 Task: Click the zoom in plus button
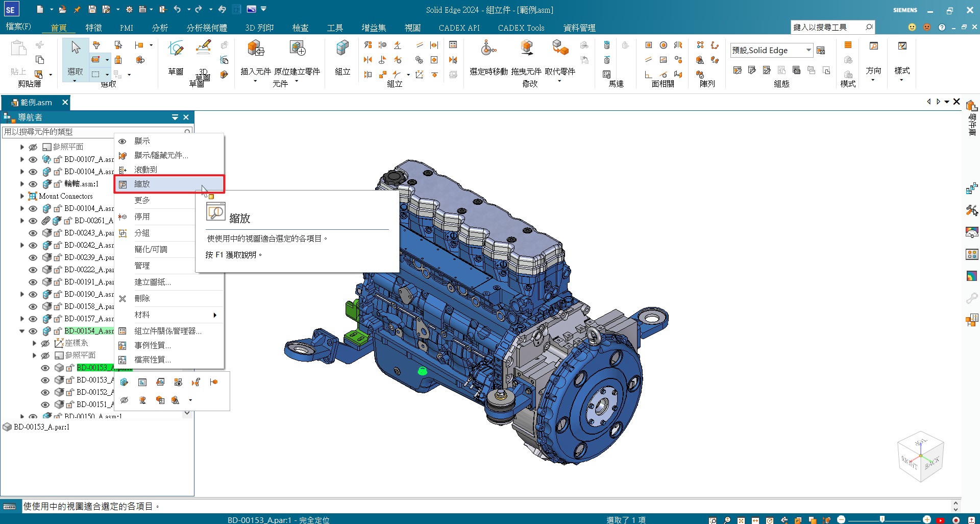click(927, 519)
